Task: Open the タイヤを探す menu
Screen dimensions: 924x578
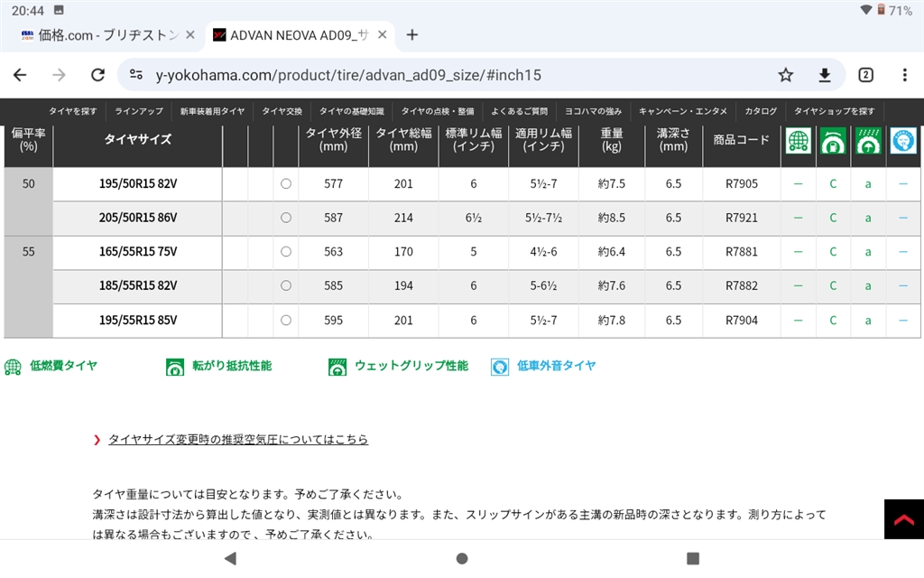Action: click(x=72, y=111)
